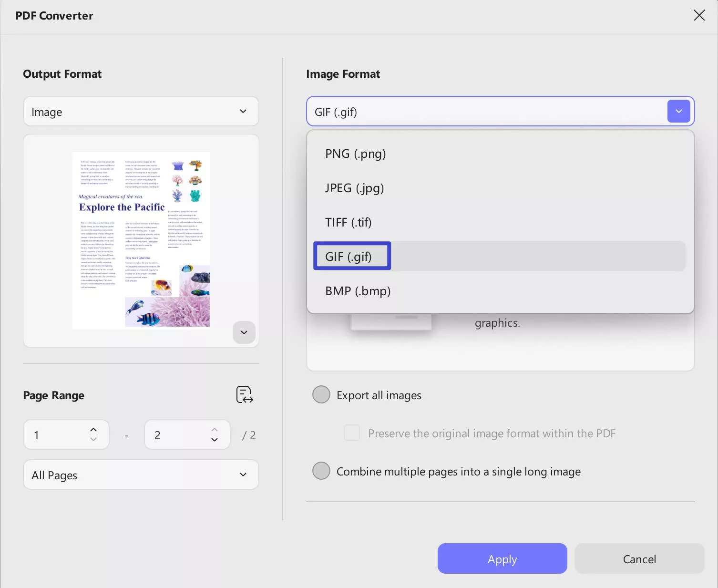This screenshot has height=588, width=718.
Task: Choose BMP (.bmp) image format
Action: [358, 291]
